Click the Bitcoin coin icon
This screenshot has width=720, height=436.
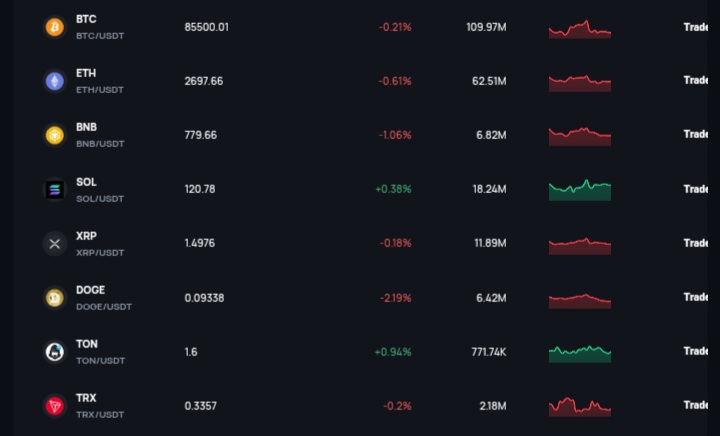point(55,27)
